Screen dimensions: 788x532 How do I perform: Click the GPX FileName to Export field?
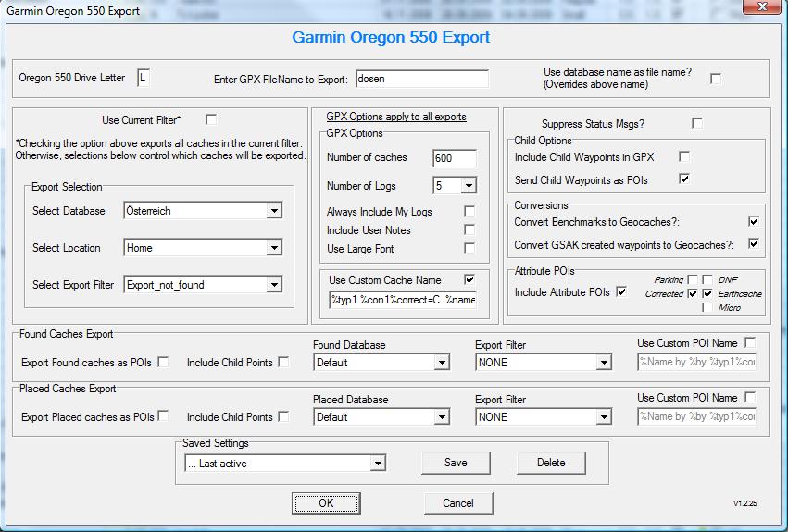(422, 79)
